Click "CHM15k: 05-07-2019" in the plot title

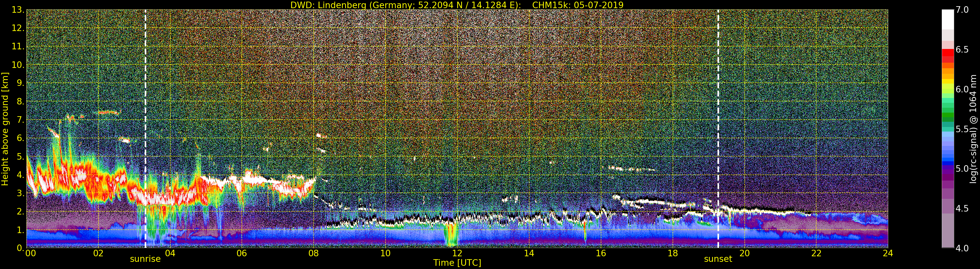click(578, 5)
